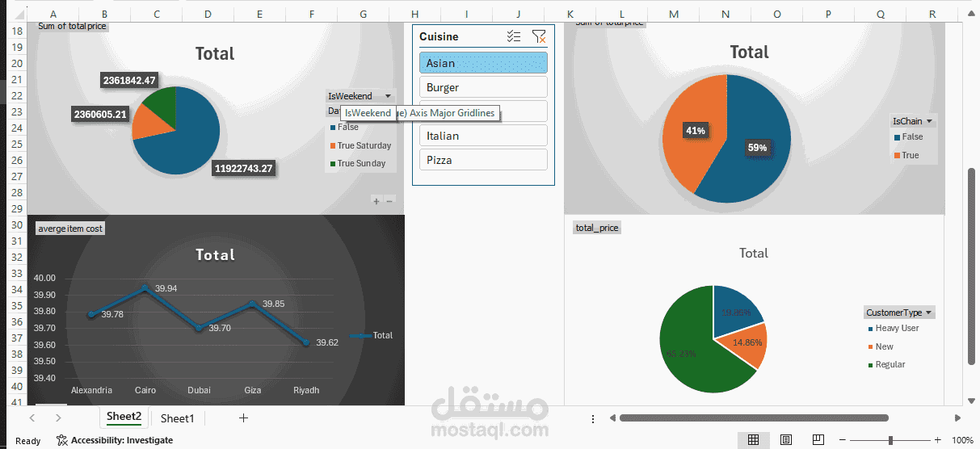Viewport: 980px width, 449px height.
Task: Switch to Page Layout view
Action: click(786, 440)
